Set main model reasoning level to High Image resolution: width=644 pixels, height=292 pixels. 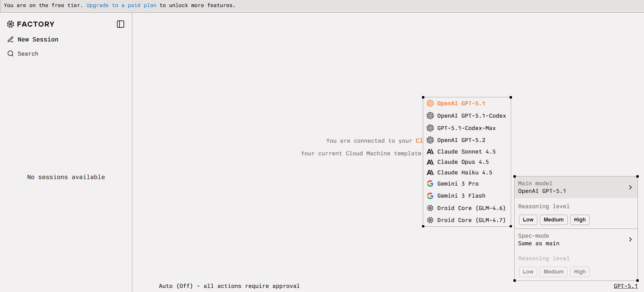580,220
